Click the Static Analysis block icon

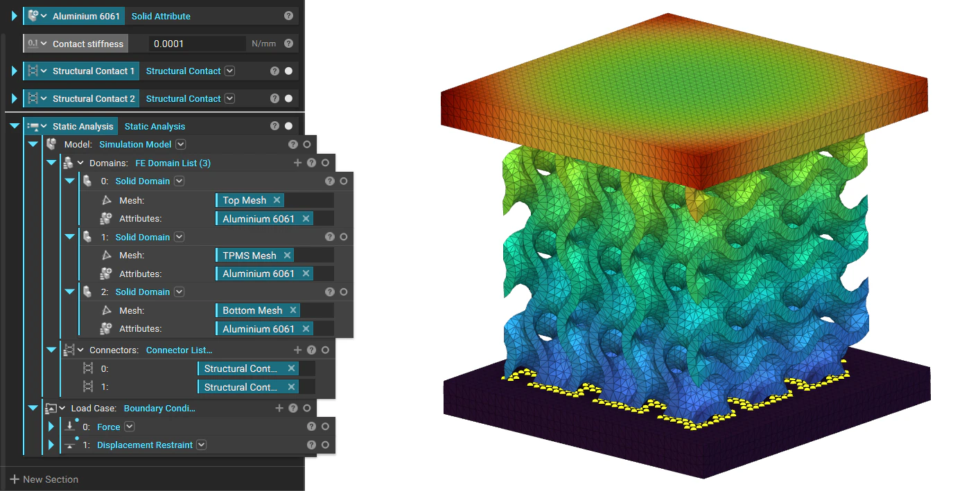tap(33, 127)
